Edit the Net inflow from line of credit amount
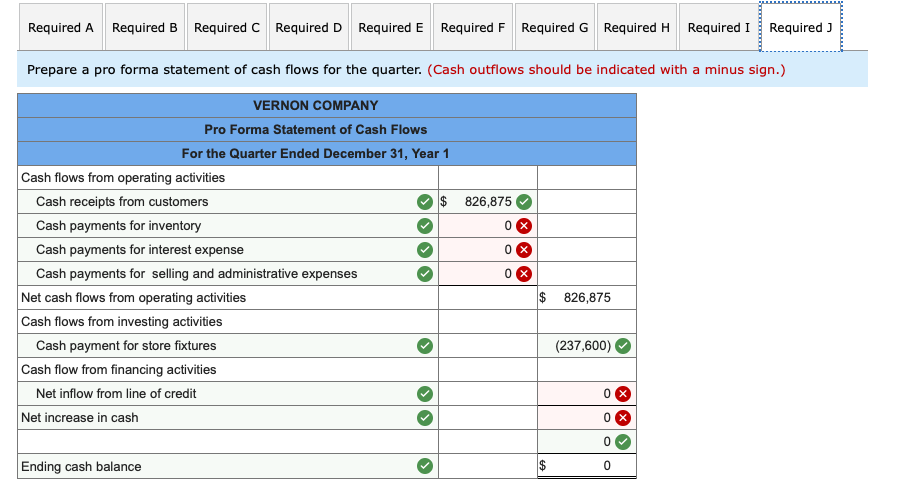The width and height of the screenshot is (915, 487). click(586, 394)
